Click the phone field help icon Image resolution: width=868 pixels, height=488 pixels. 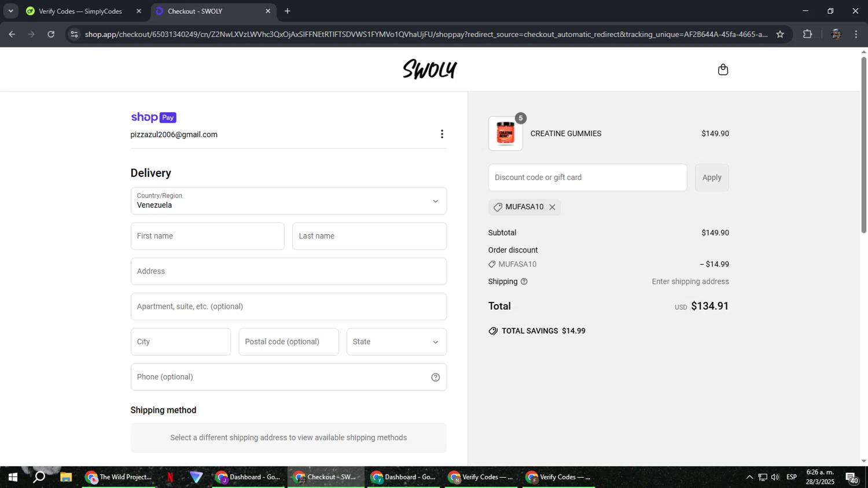pos(435,377)
